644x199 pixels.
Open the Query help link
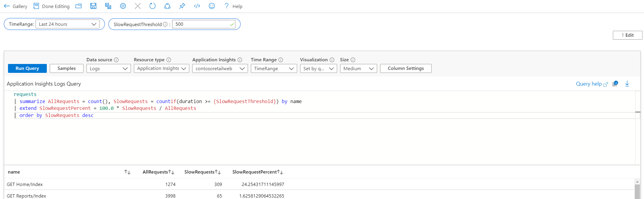point(592,84)
